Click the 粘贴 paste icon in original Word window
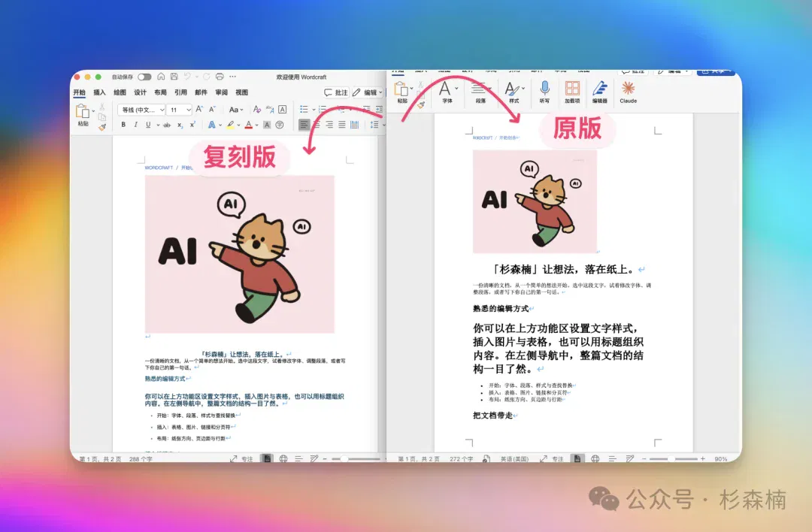Viewport: 812px width, 532px height. coord(401,89)
